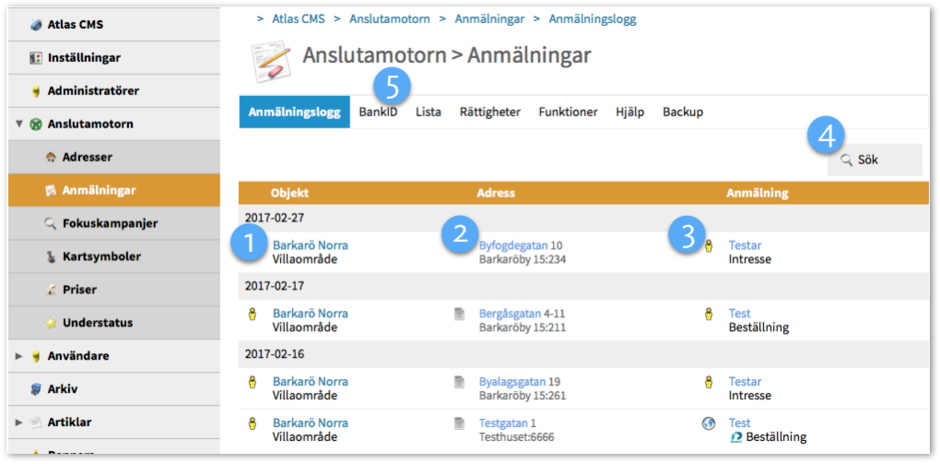Expand the Användare sidebar section

pyautogui.click(x=19, y=356)
